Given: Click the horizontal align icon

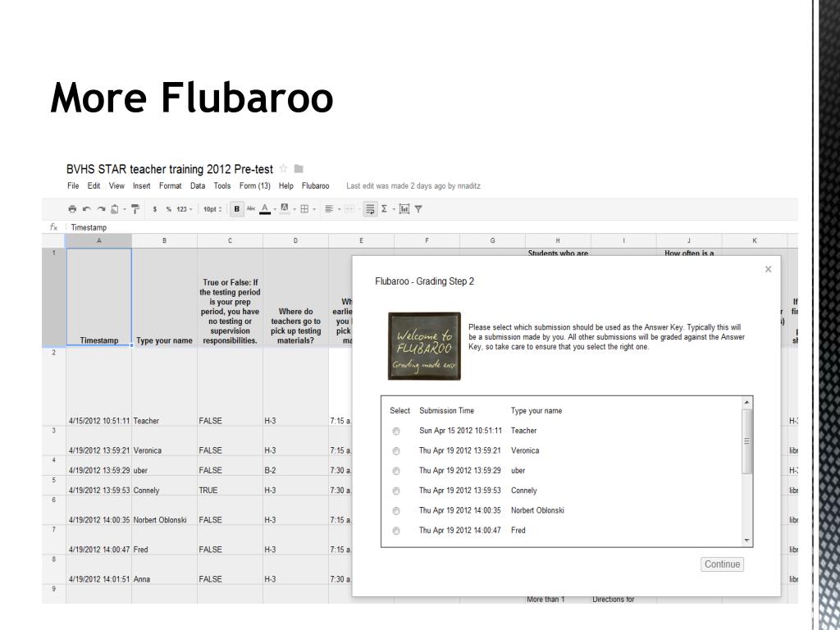Looking at the screenshot, I should click(330, 209).
